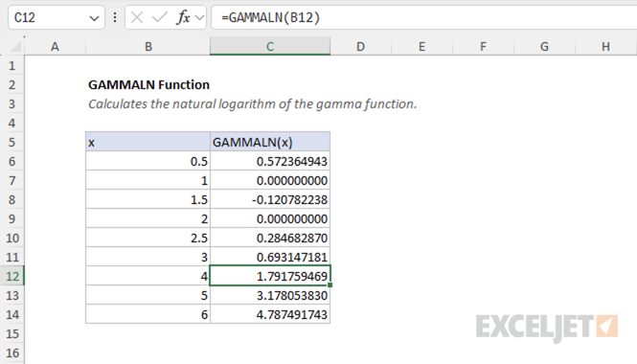Click the 'x' table header cell
637x364 pixels.
(x=148, y=142)
